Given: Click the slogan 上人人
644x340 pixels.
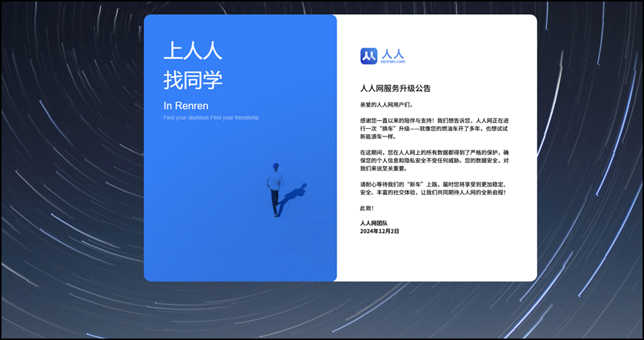Looking at the screenshot, I should point(193,50).
